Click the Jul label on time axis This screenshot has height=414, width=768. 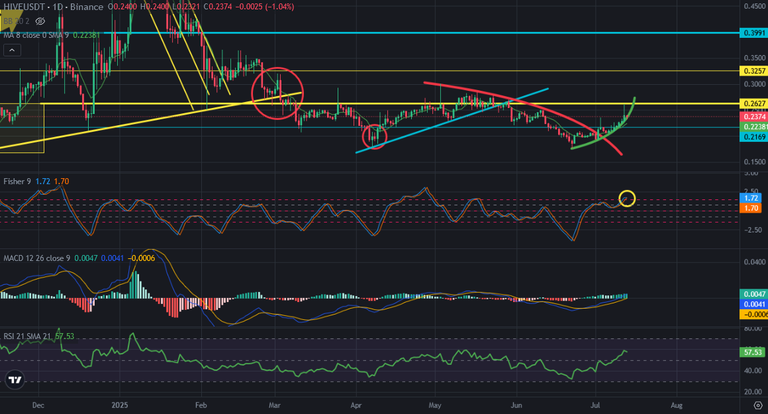595,405
